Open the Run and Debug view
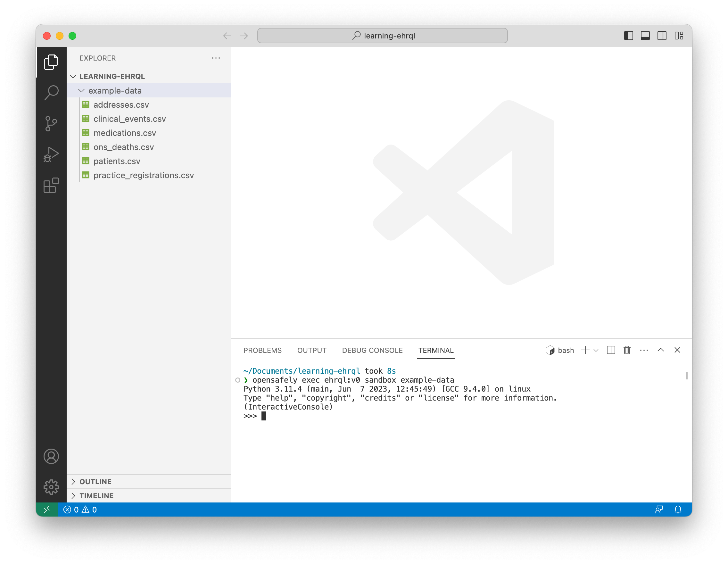Viewport: 728px width, 564px height. (51, 155)
